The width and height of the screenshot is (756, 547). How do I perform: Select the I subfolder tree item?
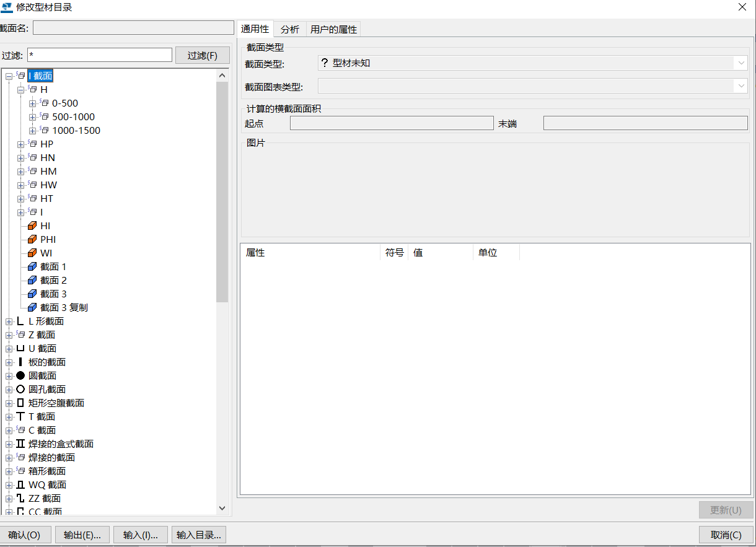42,212
